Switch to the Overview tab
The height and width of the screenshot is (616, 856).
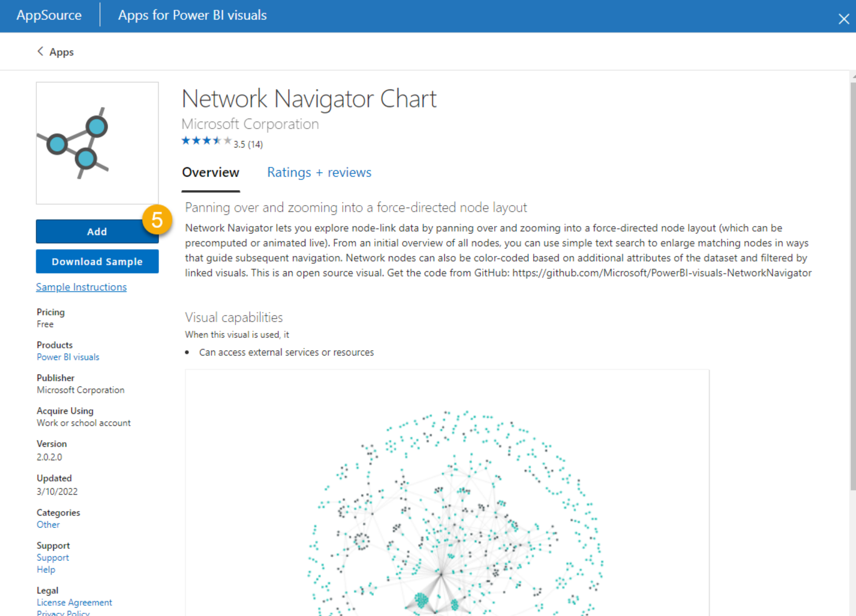coord(211,173)
